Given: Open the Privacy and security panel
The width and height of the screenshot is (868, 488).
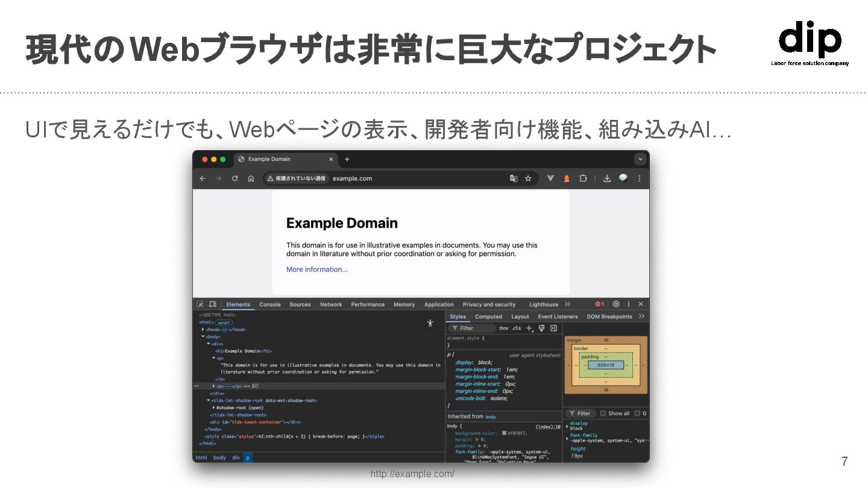Looking at the screenshot, I should (489, 305).
